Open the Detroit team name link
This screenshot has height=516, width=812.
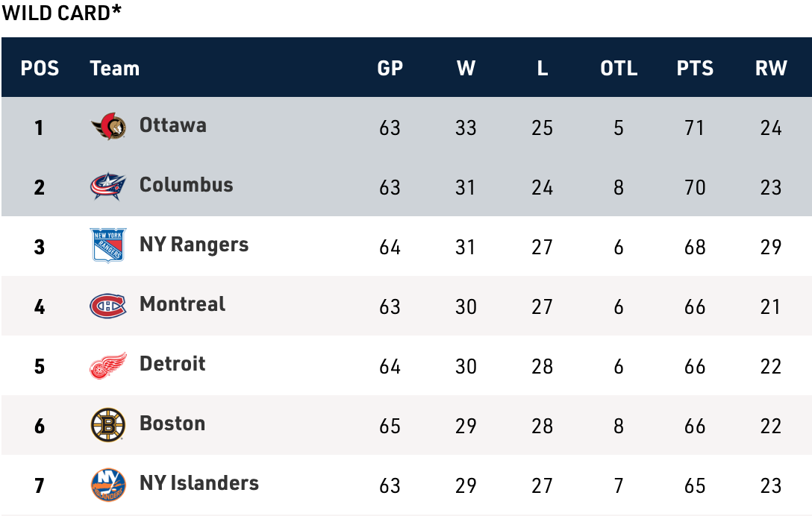172,364
